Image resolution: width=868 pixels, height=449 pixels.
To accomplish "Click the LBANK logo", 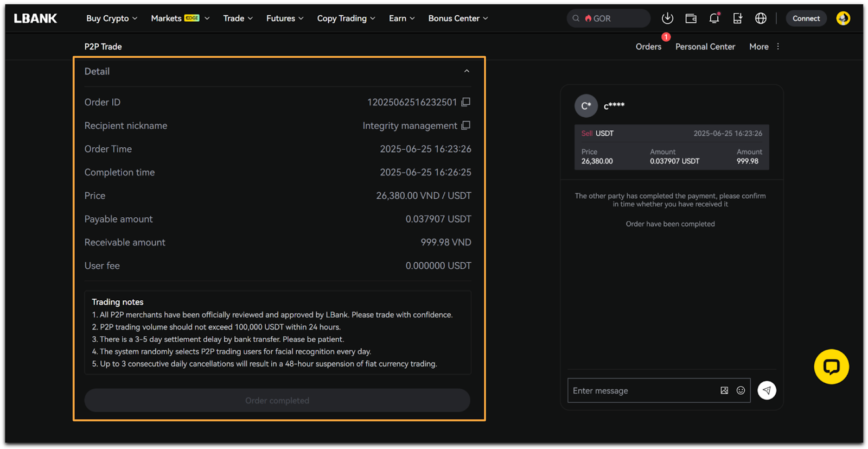I will coord(36,18).
